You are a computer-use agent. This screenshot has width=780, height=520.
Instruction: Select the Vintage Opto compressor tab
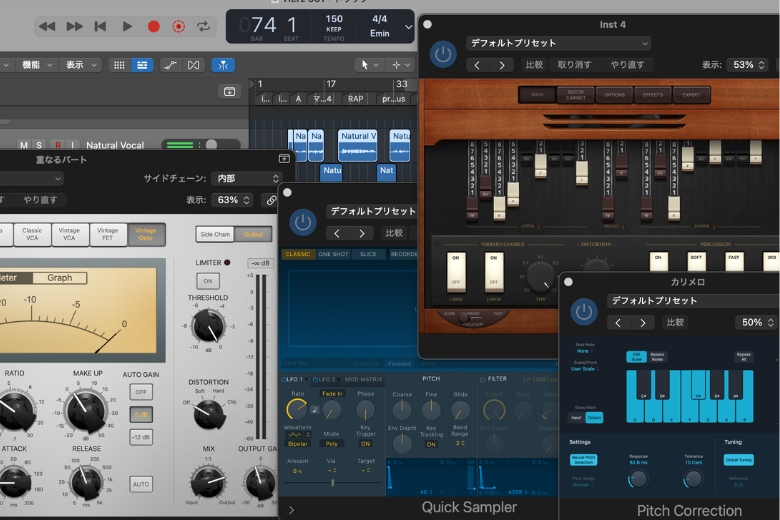point(146,234)
